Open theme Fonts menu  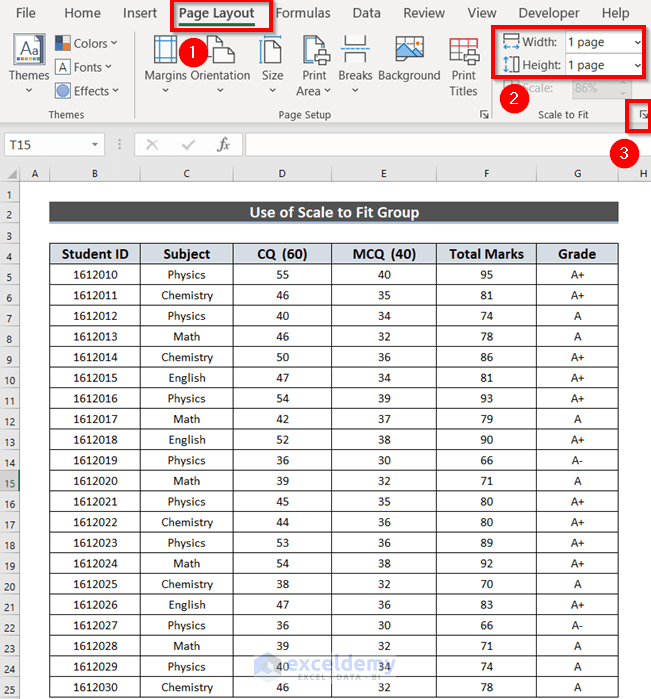tap(83, 67)
